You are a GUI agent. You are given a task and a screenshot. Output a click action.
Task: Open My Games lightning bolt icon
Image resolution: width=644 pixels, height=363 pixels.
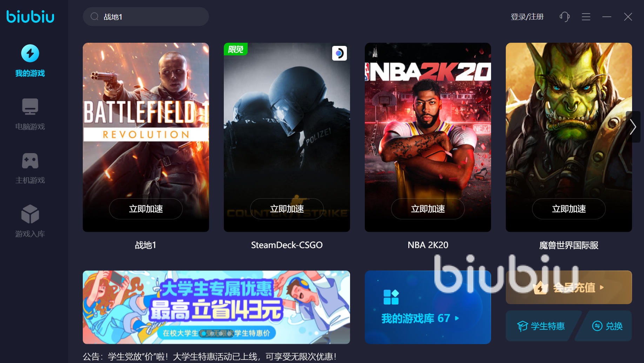click(30, 53)
